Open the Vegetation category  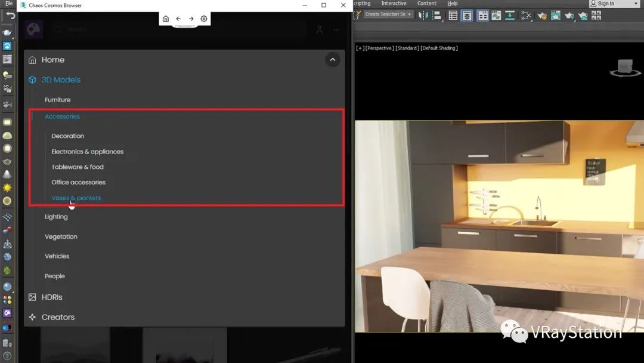pos(61,237)
